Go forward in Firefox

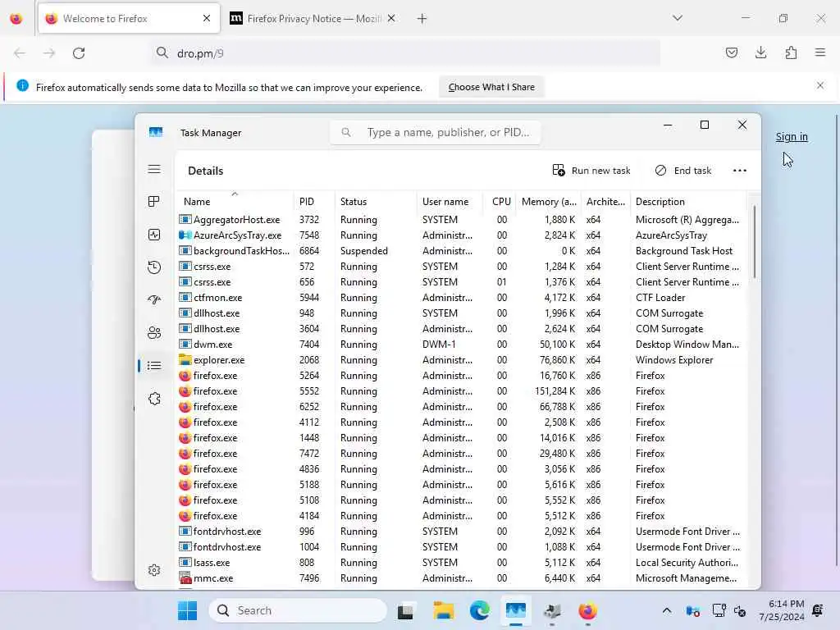[49, 53]
